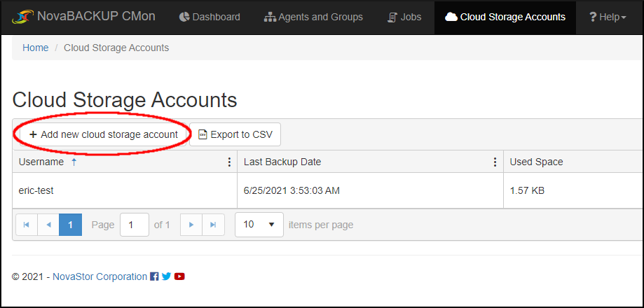Go to the Dashboard tab
Screen dimensions: 644x308
point(210,17)
